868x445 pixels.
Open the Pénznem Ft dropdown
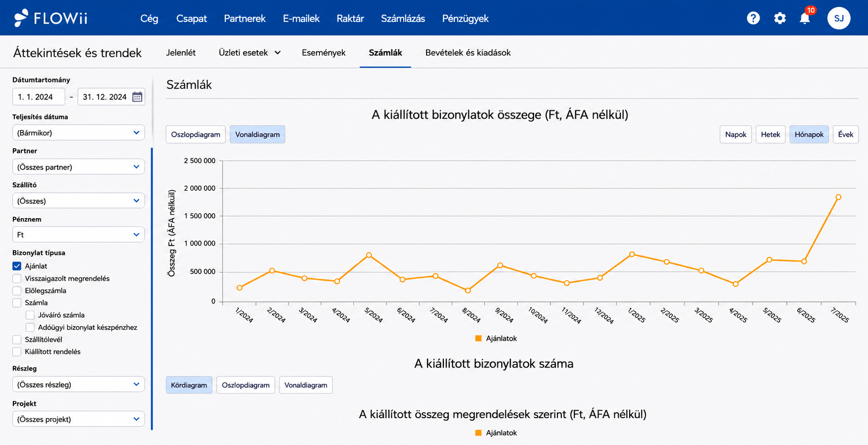click(78, 234)
